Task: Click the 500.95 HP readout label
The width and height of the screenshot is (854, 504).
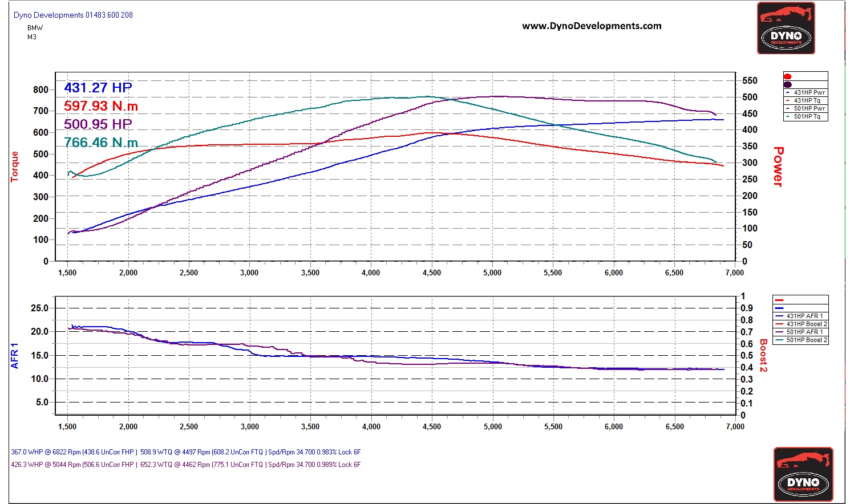Action: (98, 124)
